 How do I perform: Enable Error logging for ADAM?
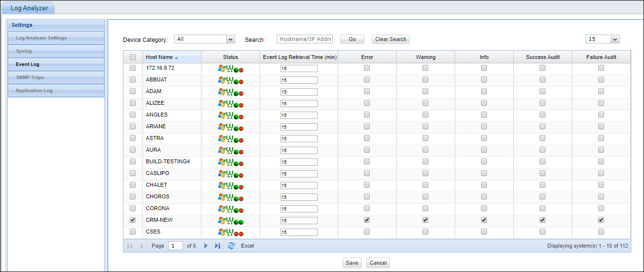point(367,92)
